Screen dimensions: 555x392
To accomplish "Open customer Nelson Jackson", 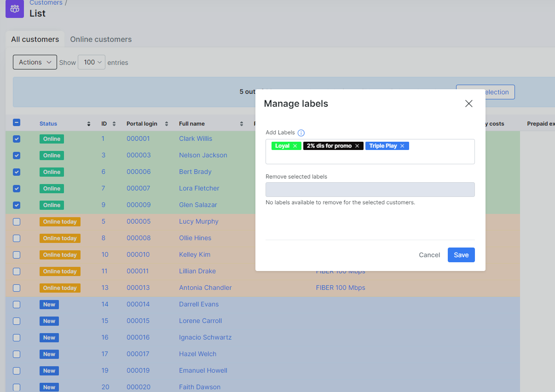I will 203,155.
